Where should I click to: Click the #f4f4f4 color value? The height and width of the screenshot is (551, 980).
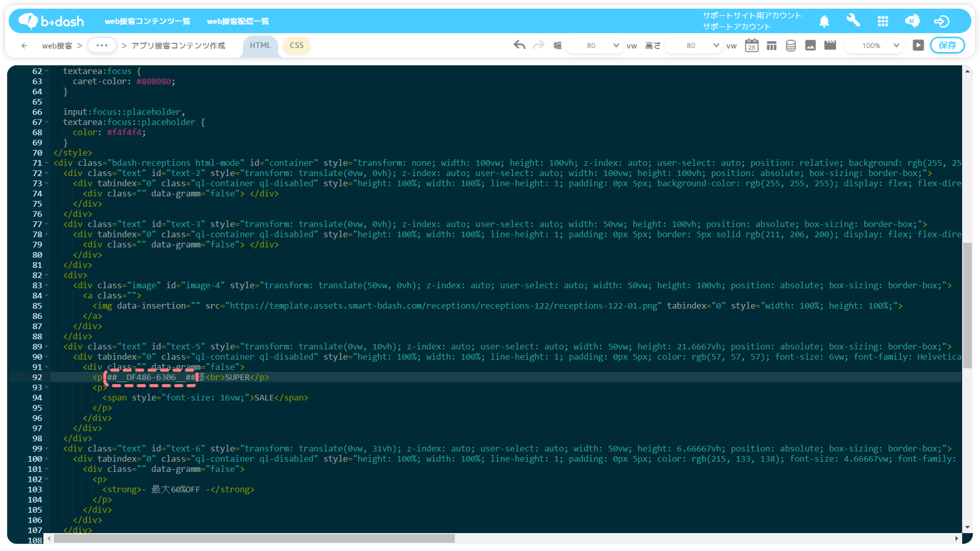[x=124, y=133]
